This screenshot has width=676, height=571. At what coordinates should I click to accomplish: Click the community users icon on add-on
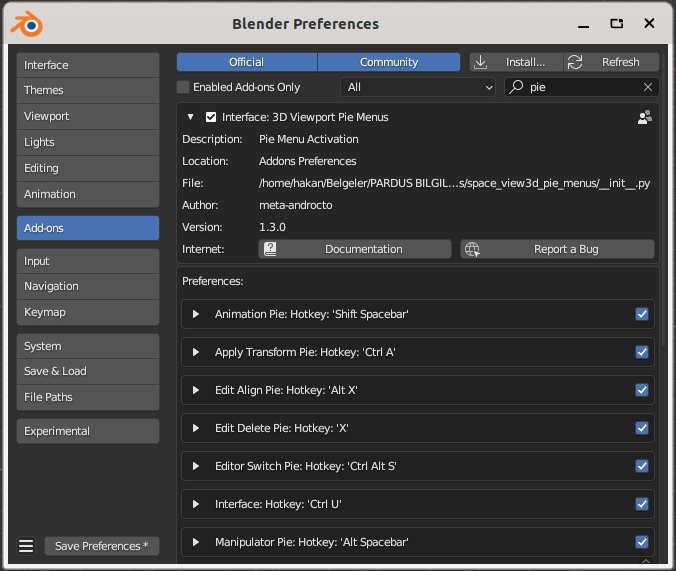(x=644, y=117)
